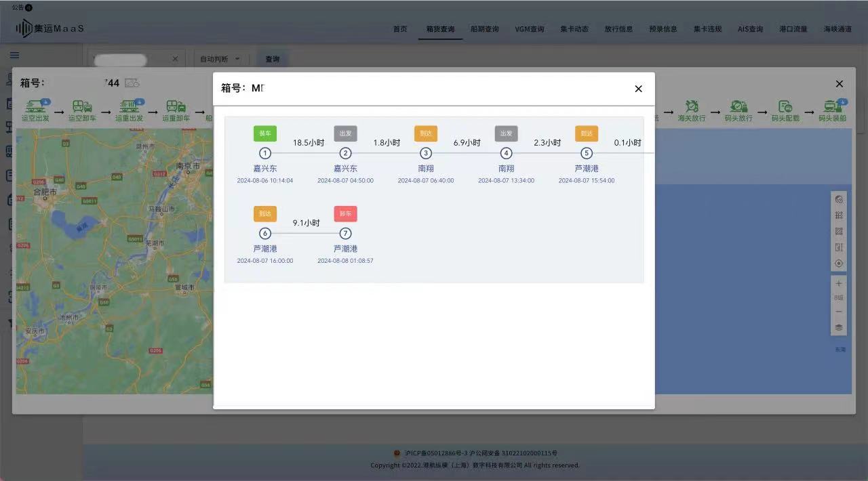The width and height of the screenshot is (868, 481).
Task: Click the 码头装船 ship loading icon
Action: (x=832, y=107)
